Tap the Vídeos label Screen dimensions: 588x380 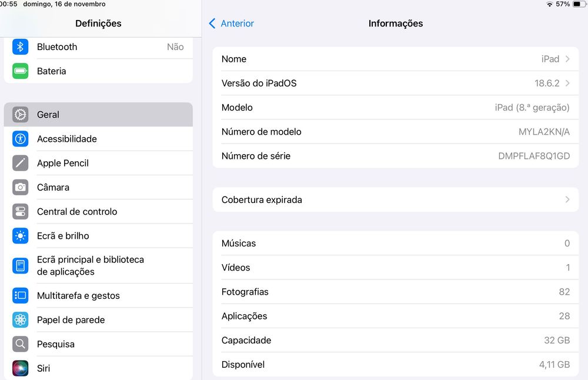(236, 268)
